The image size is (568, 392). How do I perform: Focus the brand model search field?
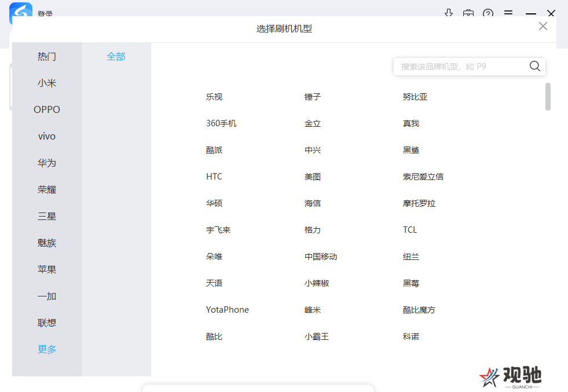[x=469, y=67]
